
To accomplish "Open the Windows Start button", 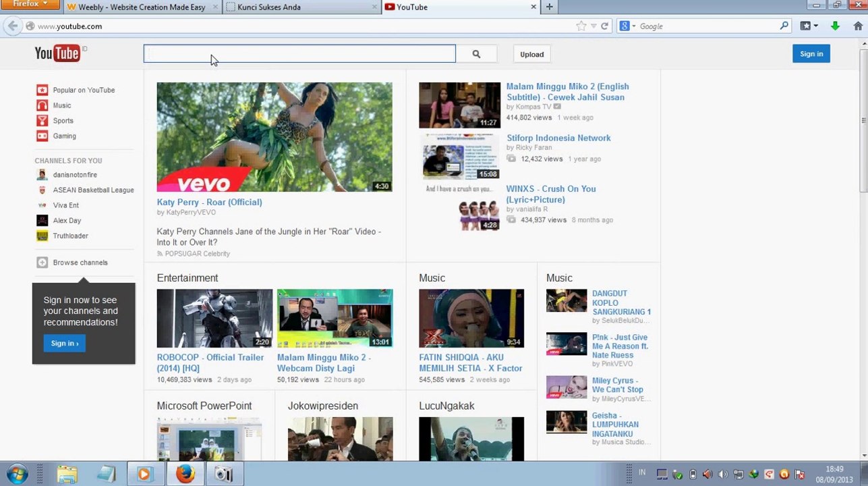I will 17,474.
